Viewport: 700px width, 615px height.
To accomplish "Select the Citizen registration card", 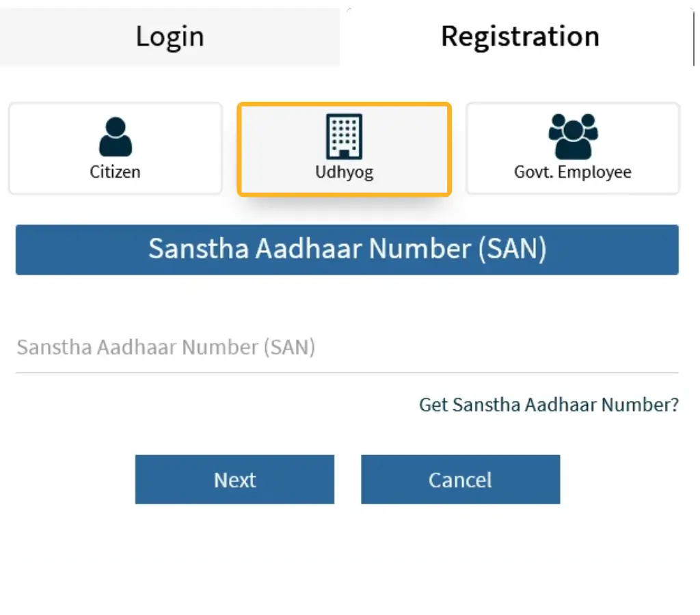I will 116,148.
